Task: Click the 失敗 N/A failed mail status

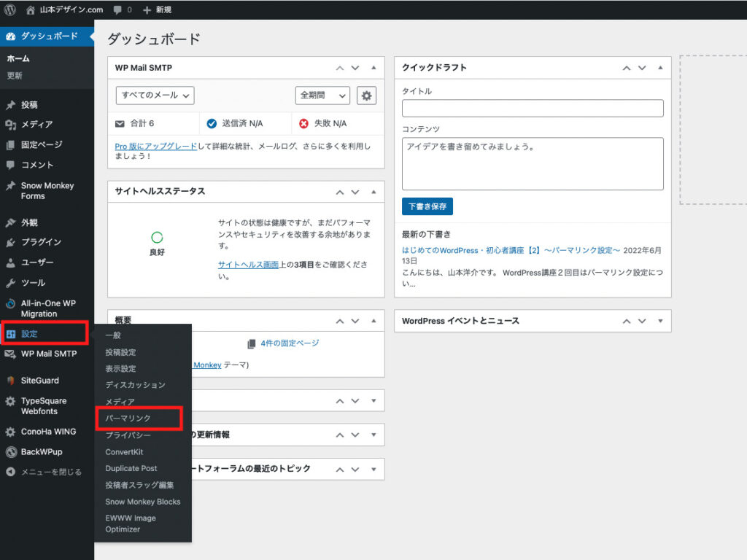Action: tap(323, 124)
